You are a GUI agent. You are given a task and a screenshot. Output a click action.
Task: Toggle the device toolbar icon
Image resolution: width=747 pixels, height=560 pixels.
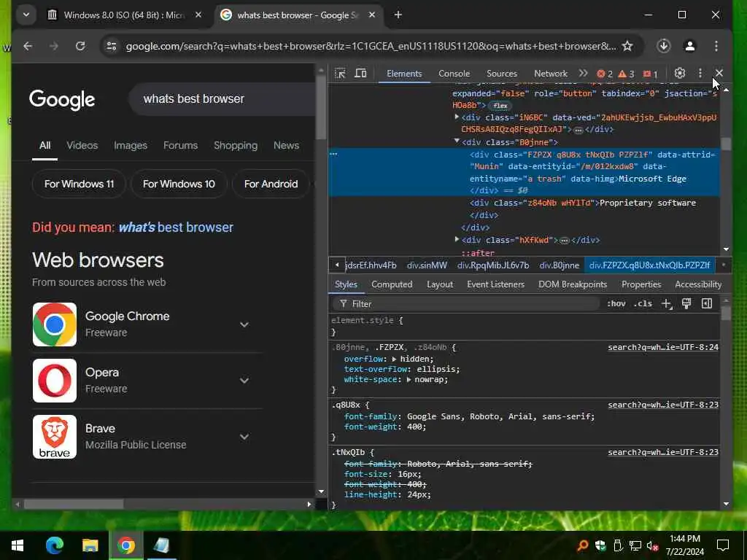click(360, 74)
